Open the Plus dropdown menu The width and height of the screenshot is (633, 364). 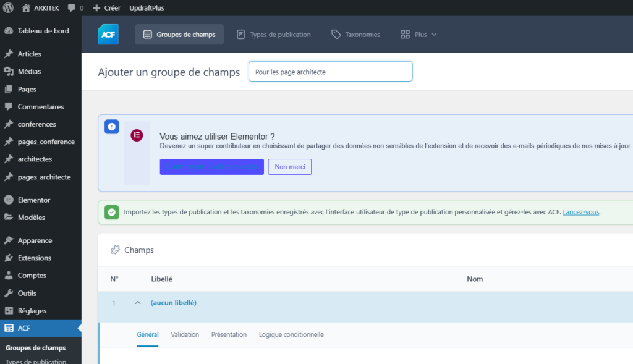(x=419, y=35)
